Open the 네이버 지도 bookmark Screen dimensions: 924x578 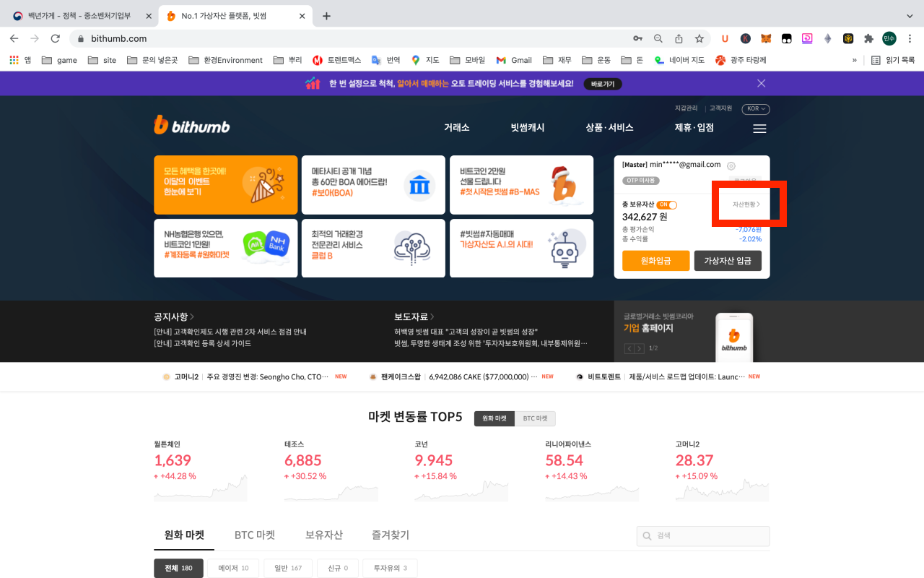tap(679, 60)
